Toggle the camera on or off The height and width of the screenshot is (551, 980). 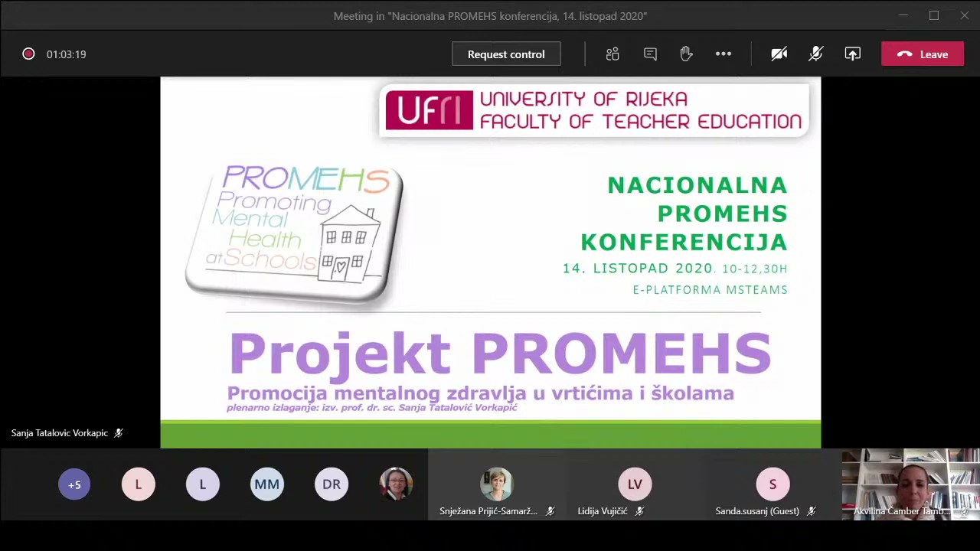[779, 54]
